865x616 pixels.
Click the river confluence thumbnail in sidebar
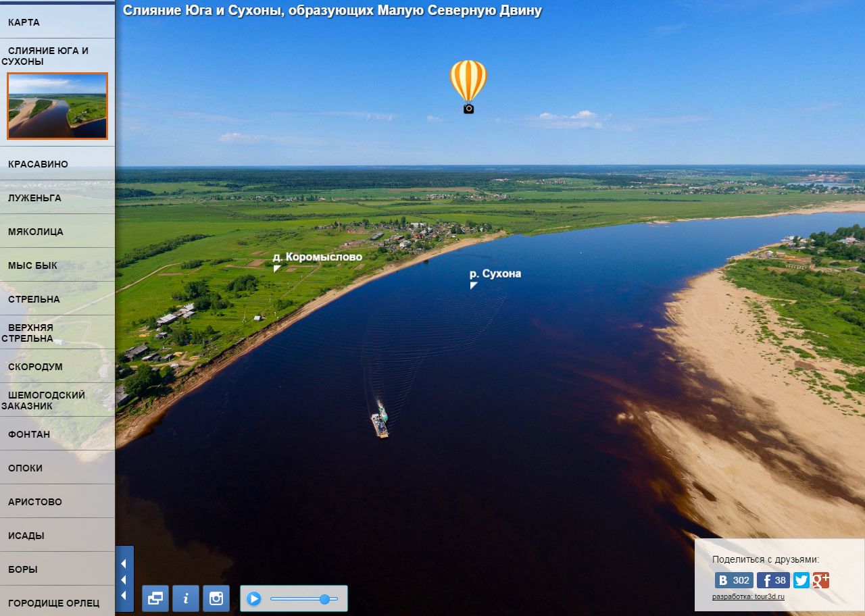pos(57,106)
